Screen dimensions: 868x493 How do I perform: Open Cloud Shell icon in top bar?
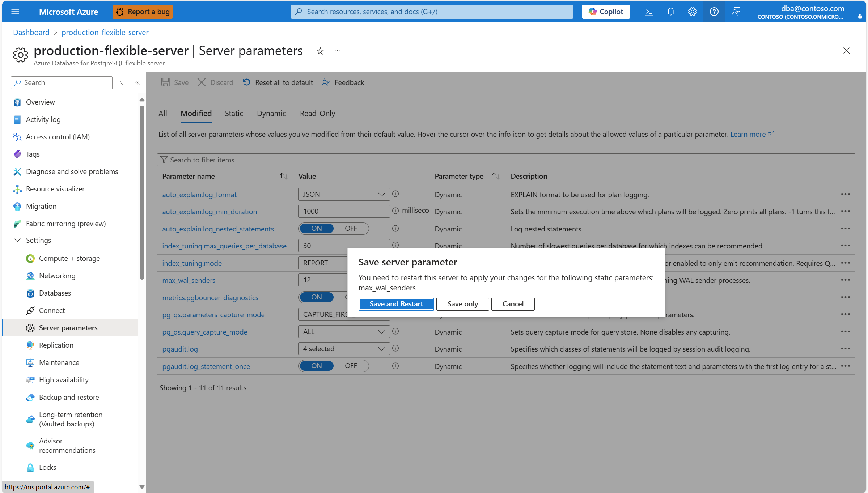[649, 12]
